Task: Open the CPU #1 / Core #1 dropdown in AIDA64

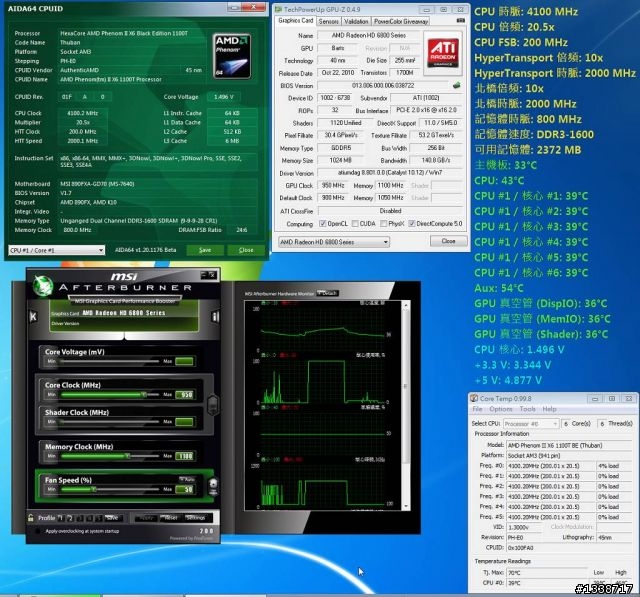Action: [57, 250]
